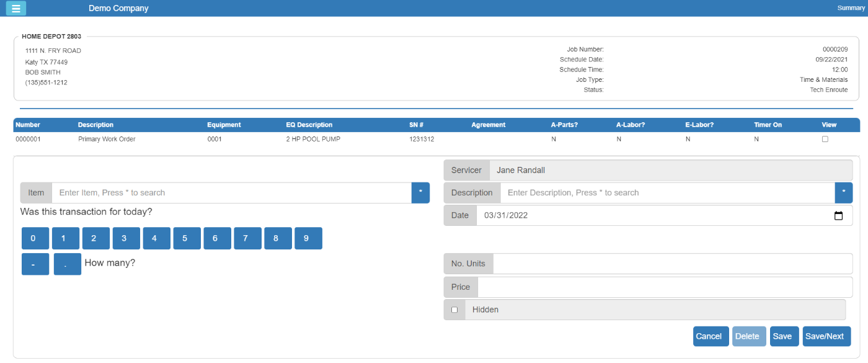The image size is (868, 363).
Task: Check the View box for work order 0000001
Action: click(x=825, y=140)
